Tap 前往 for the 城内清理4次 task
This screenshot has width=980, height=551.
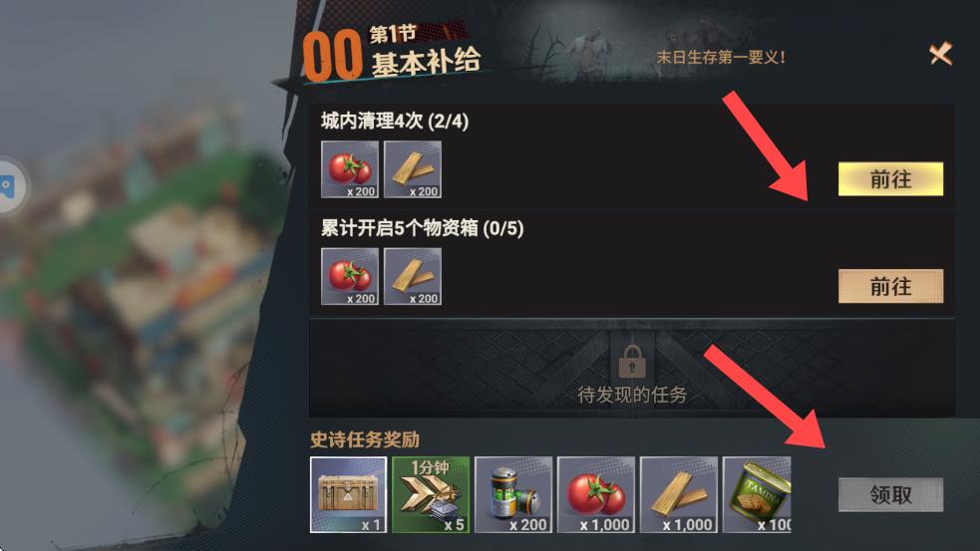click(890, 179)
